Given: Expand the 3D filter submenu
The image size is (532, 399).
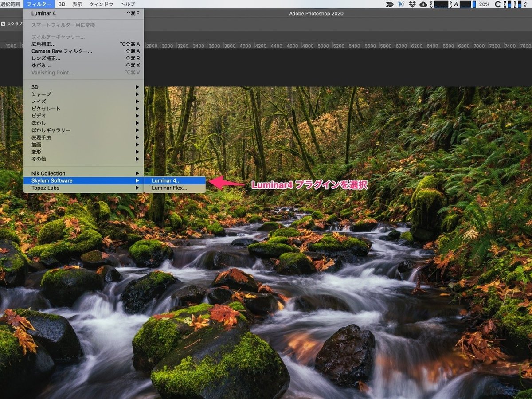Looking at the screenshot, I should coord(84,87).
